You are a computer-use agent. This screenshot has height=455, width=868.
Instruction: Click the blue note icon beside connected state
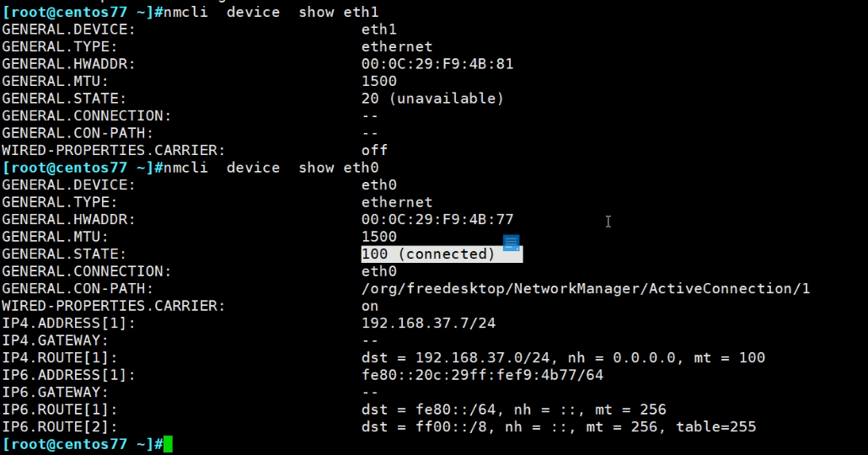pyautogui.click(x=511, y=244)
